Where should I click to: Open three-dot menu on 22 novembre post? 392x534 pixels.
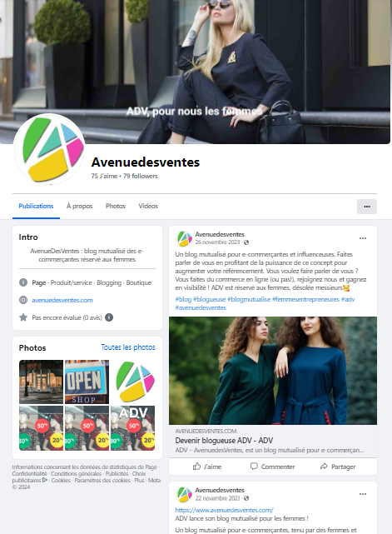coord(363,494)
